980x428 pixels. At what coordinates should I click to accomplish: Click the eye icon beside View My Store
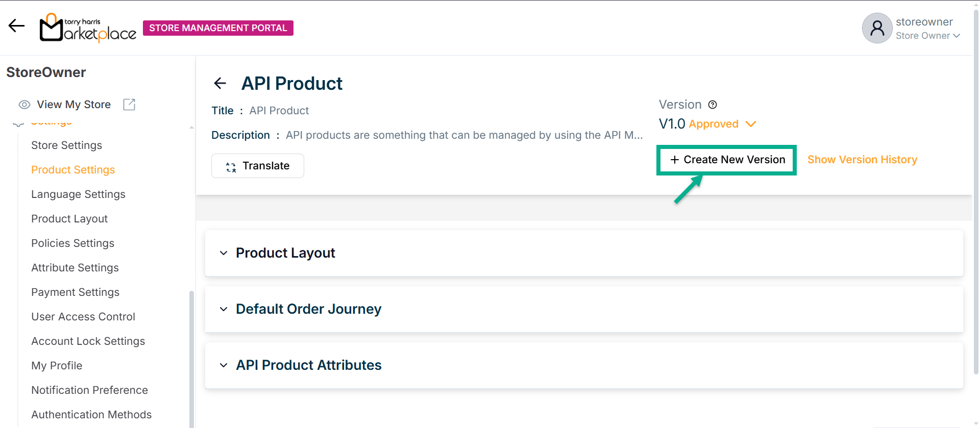point(24,105)
